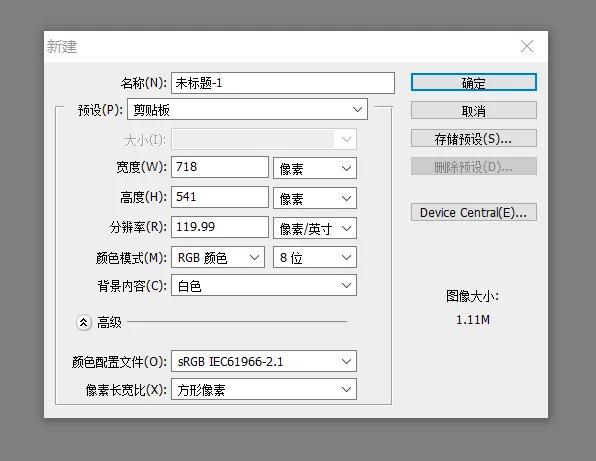Image resolution: width=596 pixels, height=461 pixels.
Task: Open Device Central(E)... button
Action: [474, 212]
